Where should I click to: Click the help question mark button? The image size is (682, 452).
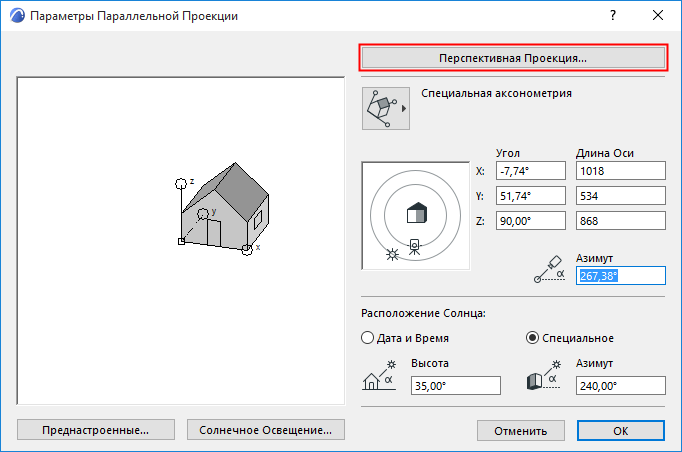click(x=613, y=16)
